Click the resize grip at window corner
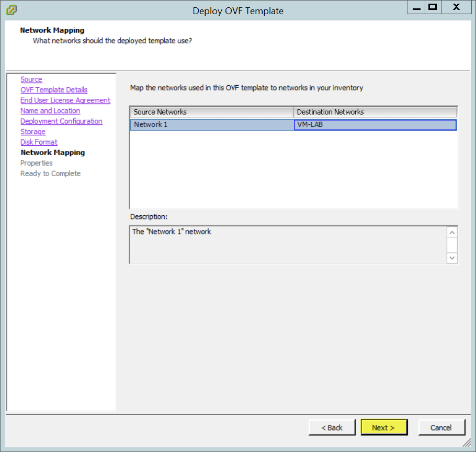This screenshot has height=452, width=476. tap(467, 443)
